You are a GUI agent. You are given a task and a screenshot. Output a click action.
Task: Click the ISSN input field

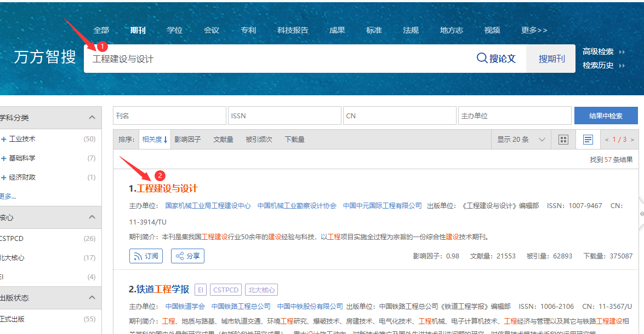[x=284, y=116]
